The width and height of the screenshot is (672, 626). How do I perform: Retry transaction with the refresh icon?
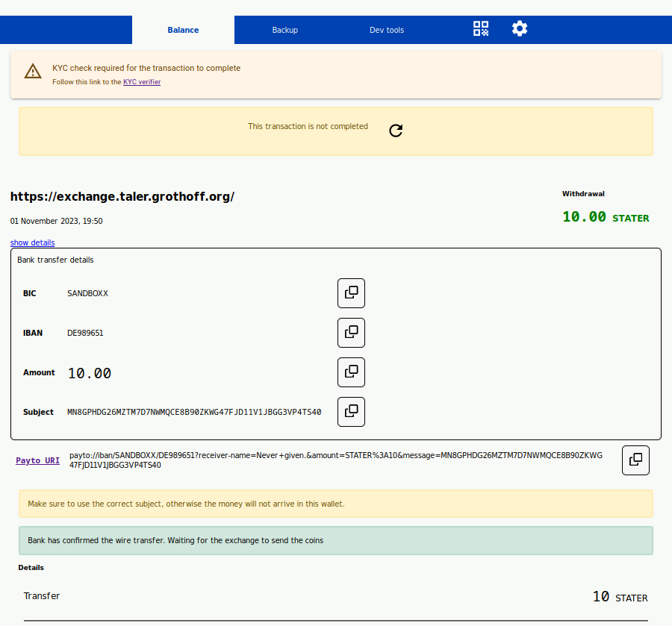click(396, 131)
